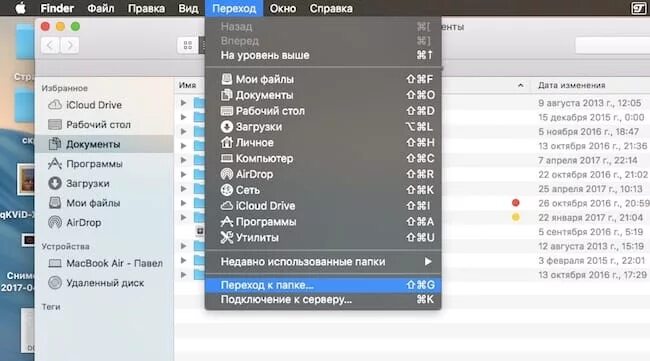Expand folder dated 13 октября 2016, 21:36
Viewport: 650px width, 361px height.
coord(184,146)
